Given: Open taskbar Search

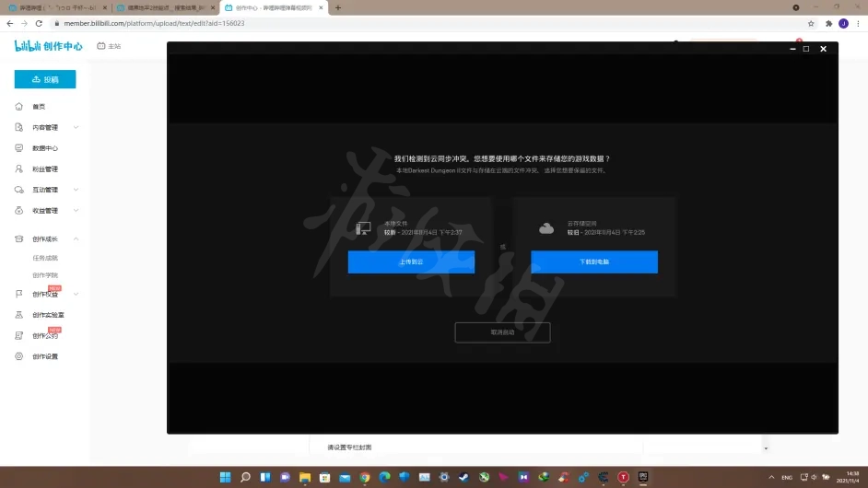Looking at the screenshot, I should [245, 477].
